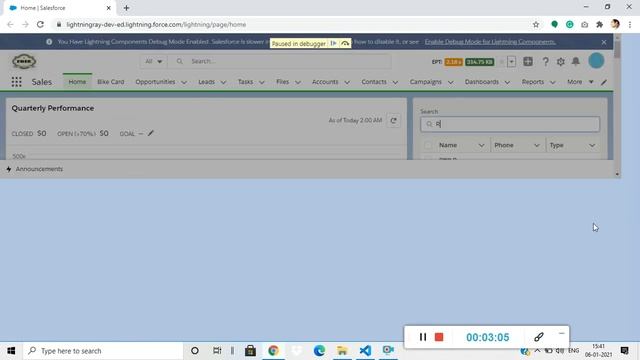Open the Type column menu chevron
This screenshot has width=640, height=360.
592,145
